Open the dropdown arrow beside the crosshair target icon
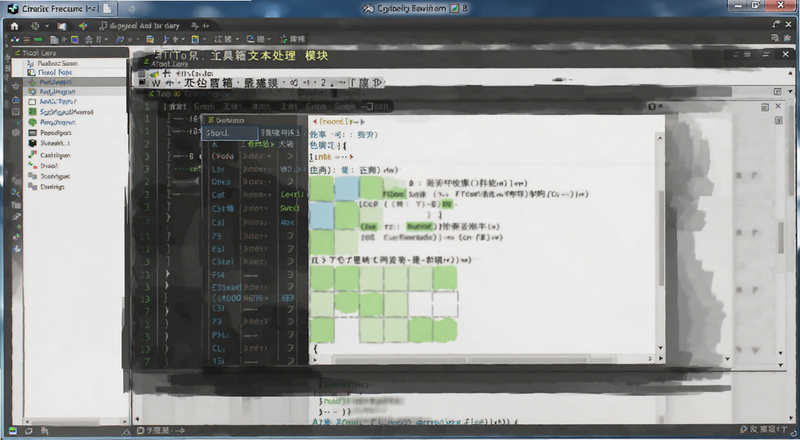Viewport: 800px width, 440px height. click(x=46, y=26)
